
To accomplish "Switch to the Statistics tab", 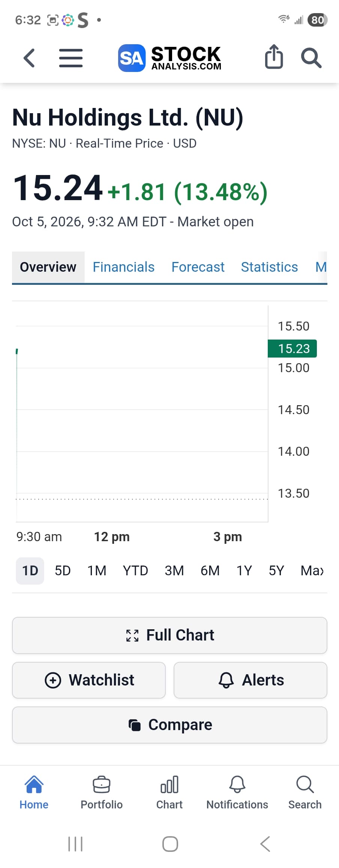I will tap(269, 267).
